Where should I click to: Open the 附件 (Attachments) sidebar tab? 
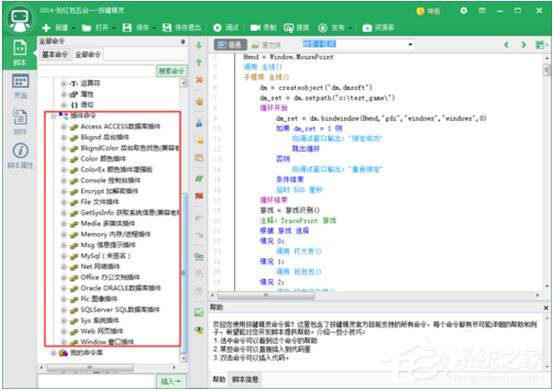pos(20,122)
